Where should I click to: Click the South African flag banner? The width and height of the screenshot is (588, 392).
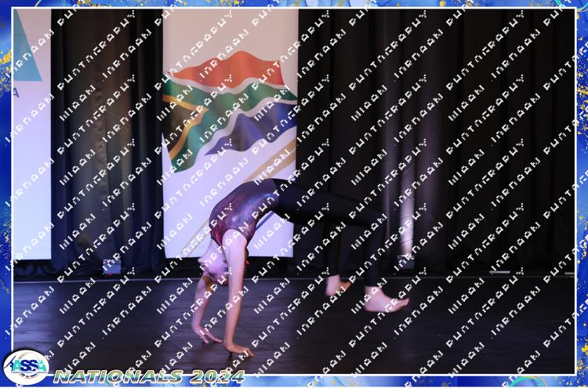pyautogui.click(x=230, y=132)
